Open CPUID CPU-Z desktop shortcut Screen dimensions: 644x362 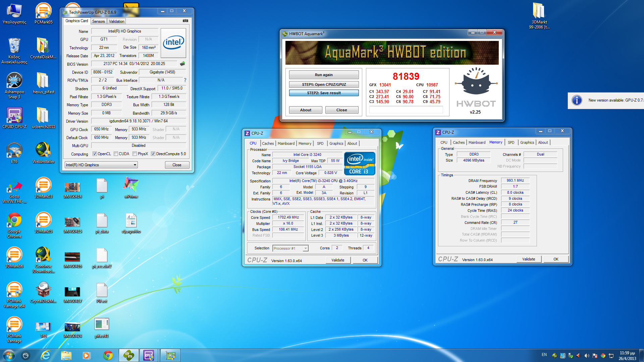pyautogui.click(x=14, y=118)
